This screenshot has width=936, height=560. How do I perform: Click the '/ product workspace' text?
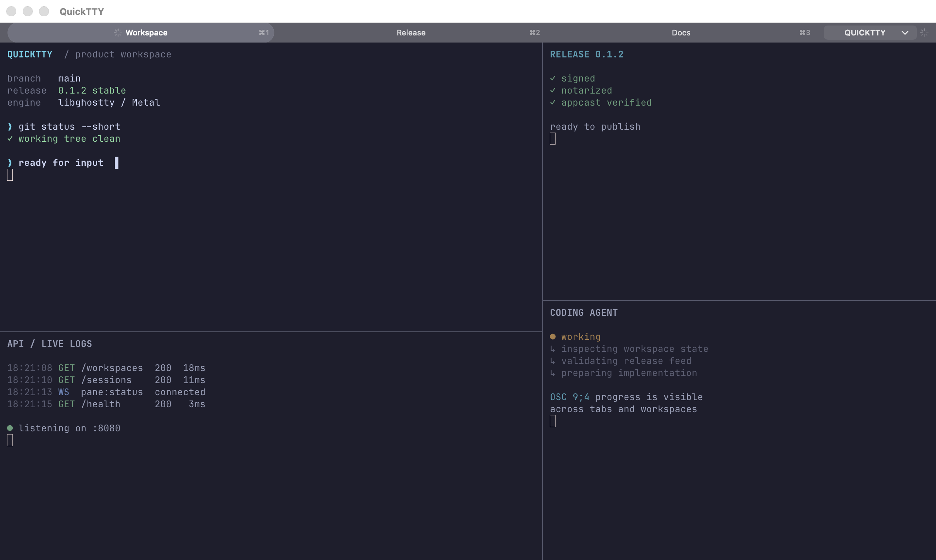117,54
